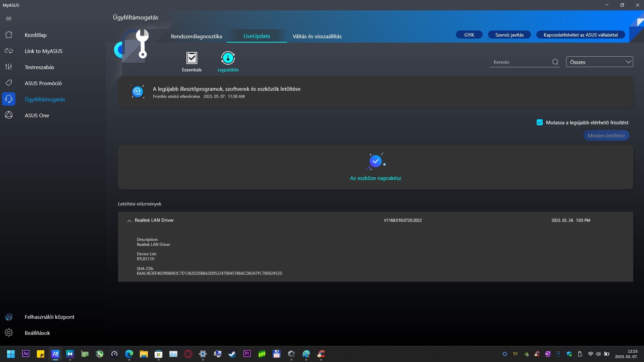Open the hamburger menu in the sidebar
Viewport: 644px width, 362px height.
click(x=9, y=19)
